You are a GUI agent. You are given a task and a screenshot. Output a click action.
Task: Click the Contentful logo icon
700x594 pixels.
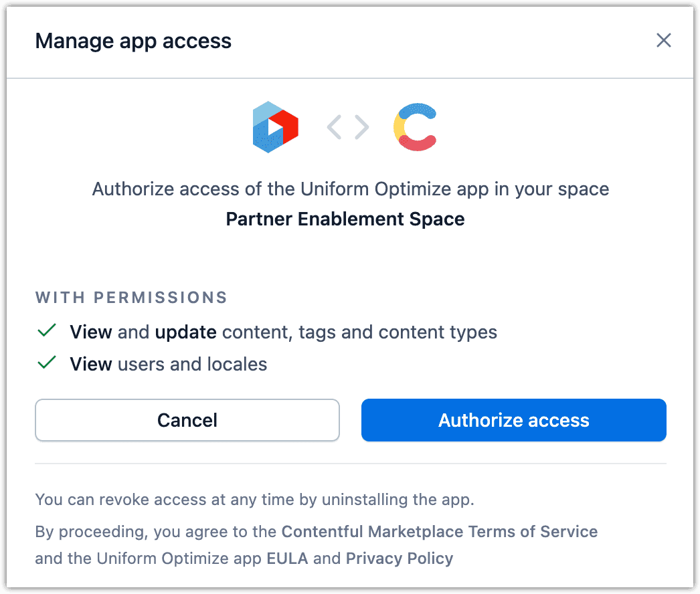415,127
